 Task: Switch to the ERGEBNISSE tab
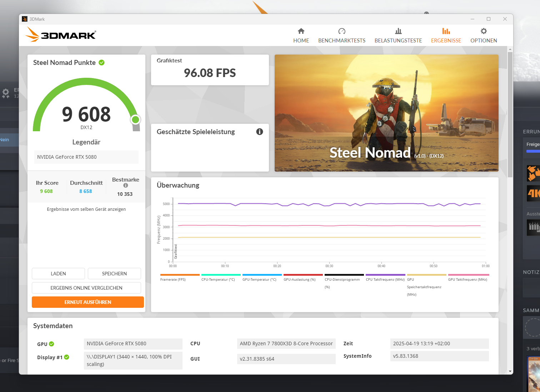(446, 35)
